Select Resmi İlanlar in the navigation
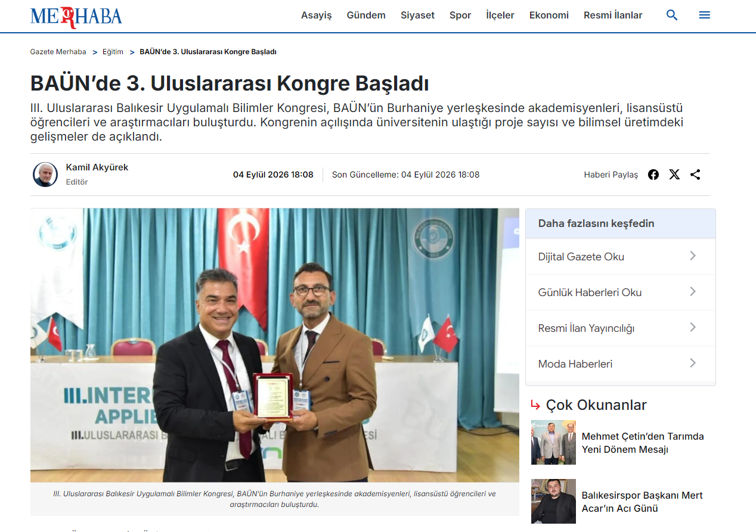 (613, 15)
